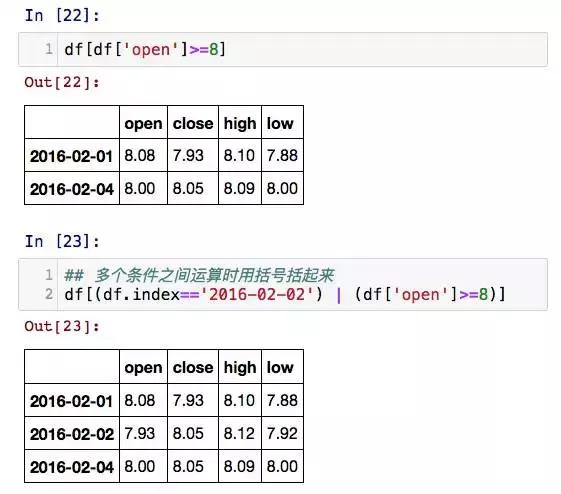The width and height of the screenshot is (561, 494).
Task: Select the Out[23] prompt label
Action: (62, 326)
